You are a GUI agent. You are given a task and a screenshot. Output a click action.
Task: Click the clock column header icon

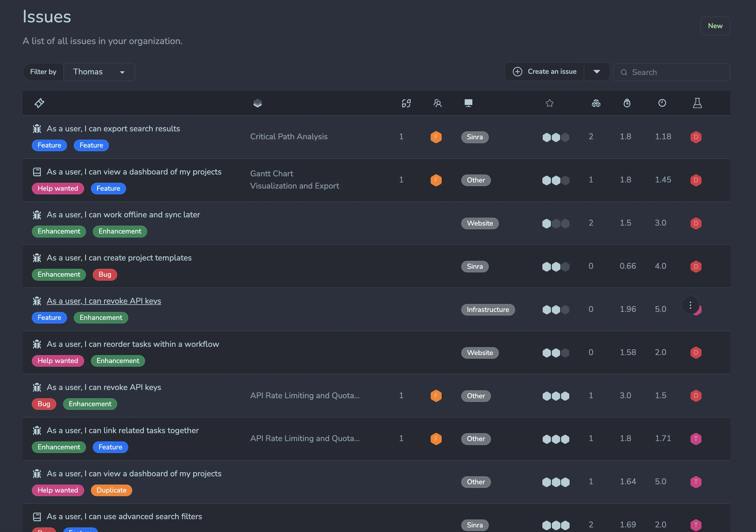click(662, 103)
